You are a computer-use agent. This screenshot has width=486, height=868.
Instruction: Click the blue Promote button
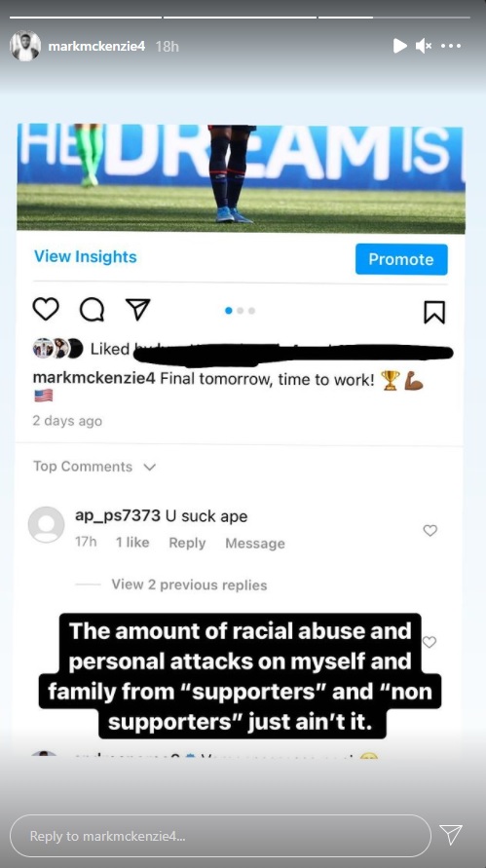click(x=401, y=259)
